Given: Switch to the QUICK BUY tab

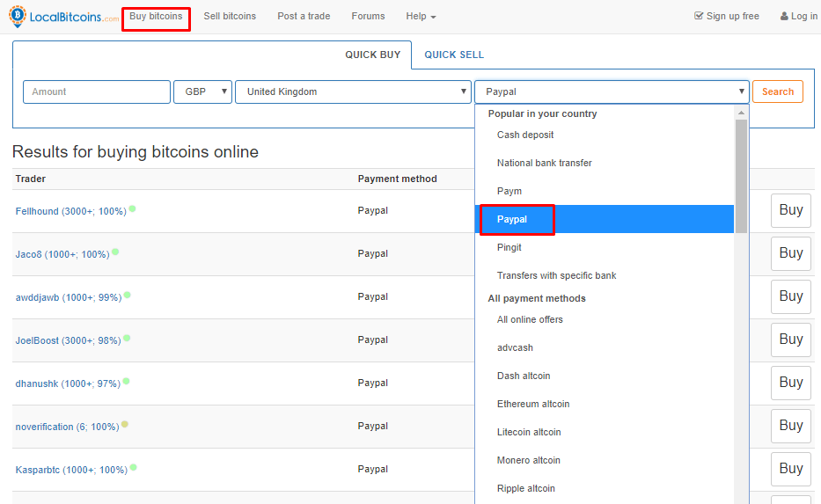Looking at the screenshot, I should 373,55.
